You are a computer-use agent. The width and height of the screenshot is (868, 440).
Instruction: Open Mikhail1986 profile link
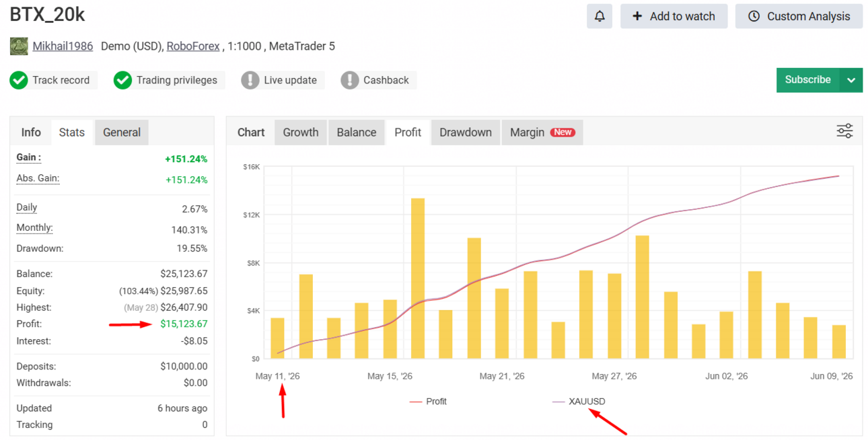click(x=63, y=46)
